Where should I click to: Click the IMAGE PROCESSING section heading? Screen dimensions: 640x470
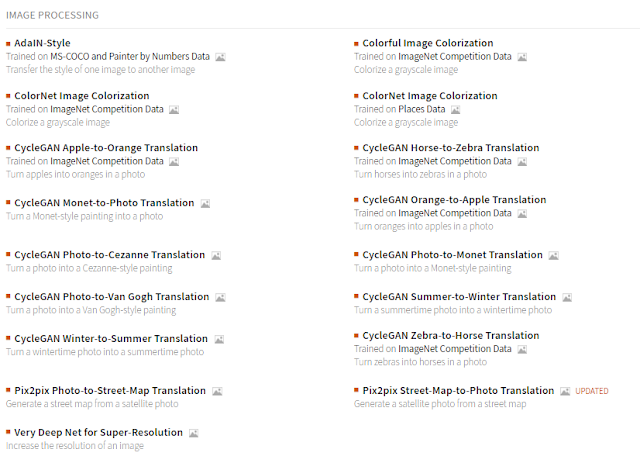pos(52,16)
